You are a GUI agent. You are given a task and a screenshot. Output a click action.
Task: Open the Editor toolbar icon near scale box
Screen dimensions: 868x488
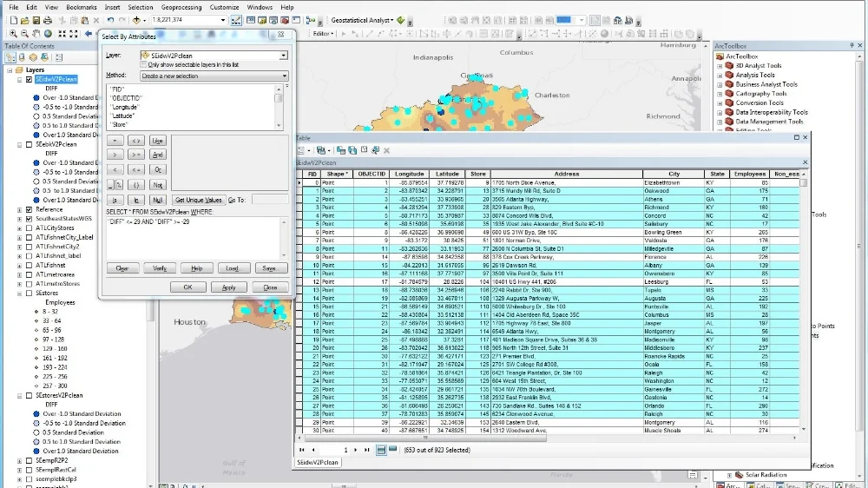click(x=236, y=21)
